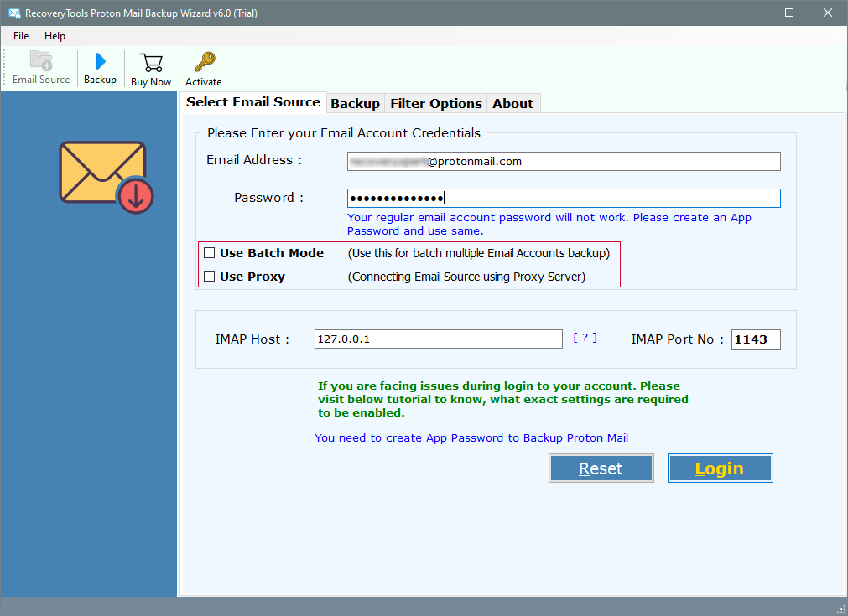Open the About tab
848x616 pixels.
512,104
